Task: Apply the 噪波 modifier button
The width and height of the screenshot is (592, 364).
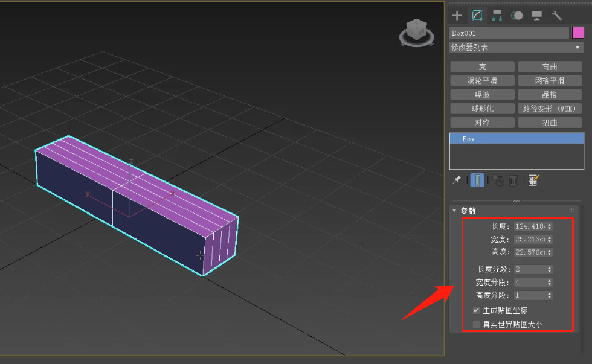Action: pos(482,95)
